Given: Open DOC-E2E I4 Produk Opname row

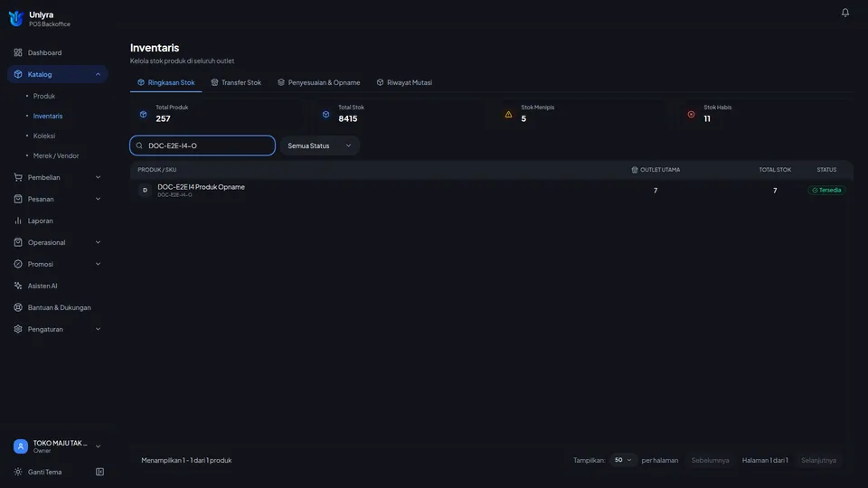Looking at the screenshot, I should click(x=492, y=190).
